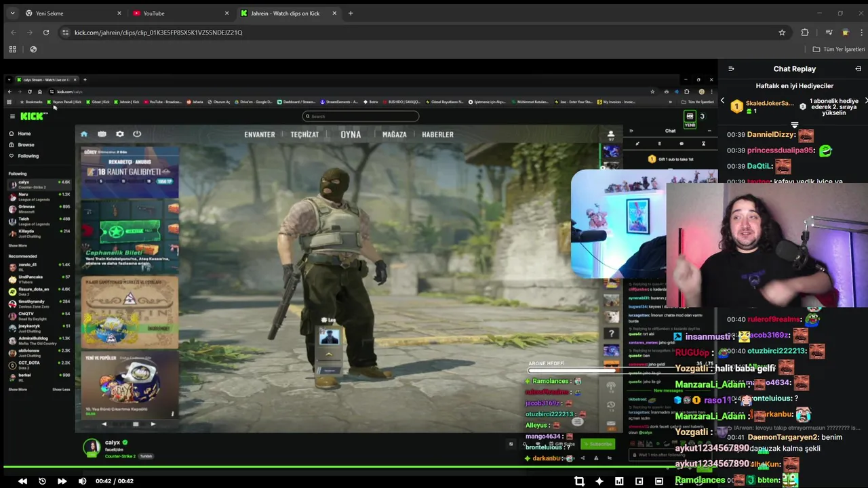Click the power icon in CS2 menu
The height and width of the screenshot is (488, 868).
[137, 134]
